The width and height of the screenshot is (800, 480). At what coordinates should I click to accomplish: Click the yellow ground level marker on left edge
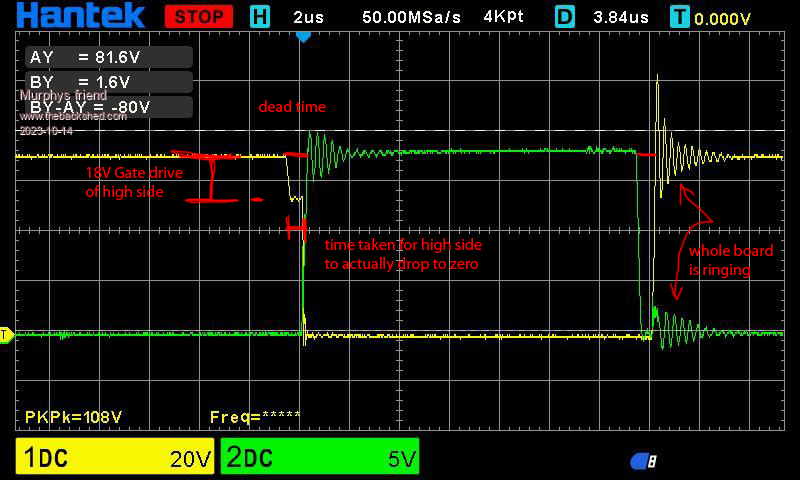tap(5, 335)
